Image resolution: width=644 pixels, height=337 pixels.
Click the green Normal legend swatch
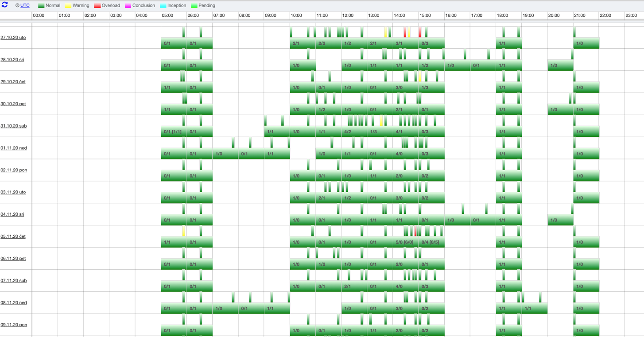pos(41,6)
